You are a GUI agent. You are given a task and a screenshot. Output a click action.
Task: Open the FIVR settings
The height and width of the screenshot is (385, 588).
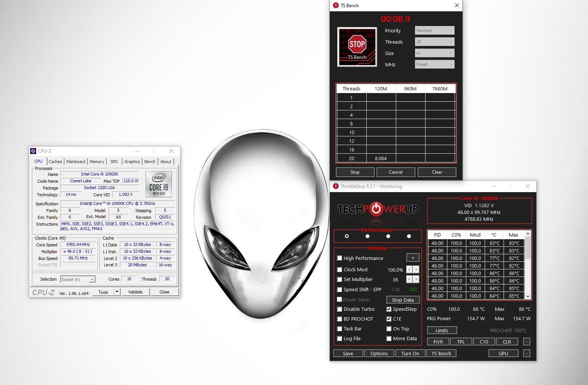(438, 342)
